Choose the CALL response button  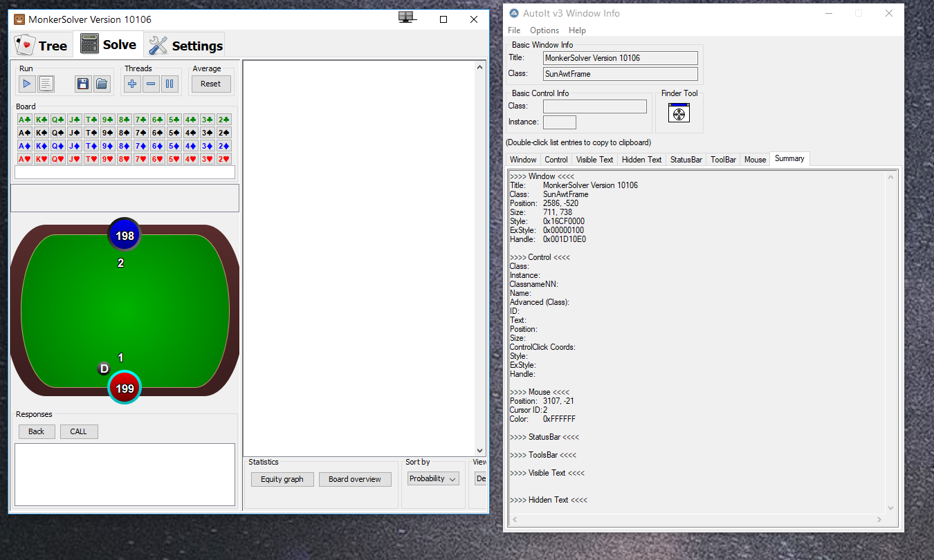click(x=79, y=431)
